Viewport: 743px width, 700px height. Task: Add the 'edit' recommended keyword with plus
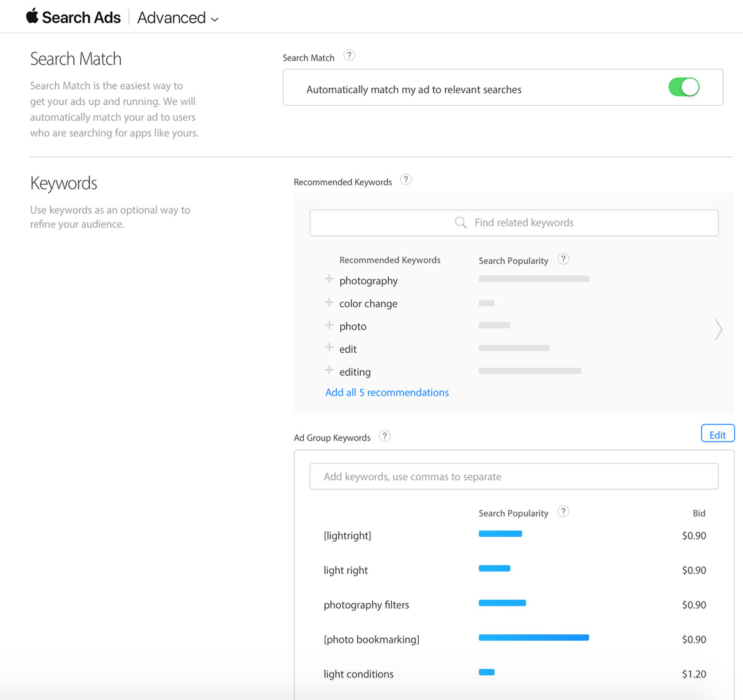pos(329,347)
